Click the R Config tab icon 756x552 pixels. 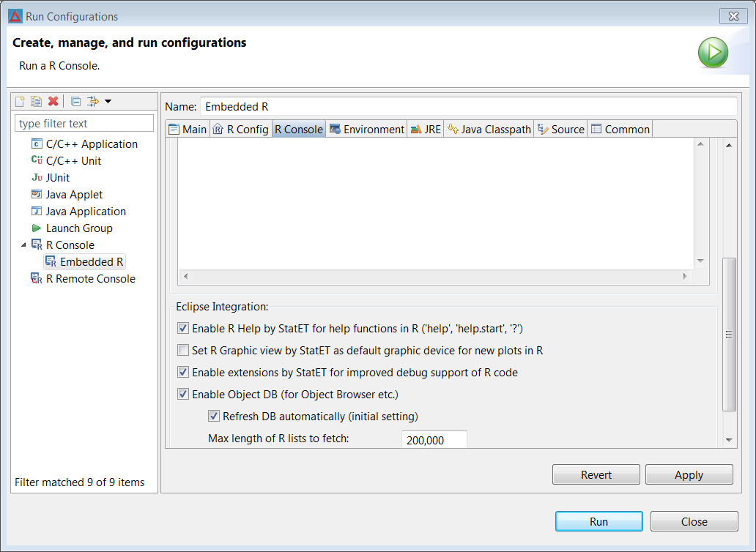click(x=218, y=129)
